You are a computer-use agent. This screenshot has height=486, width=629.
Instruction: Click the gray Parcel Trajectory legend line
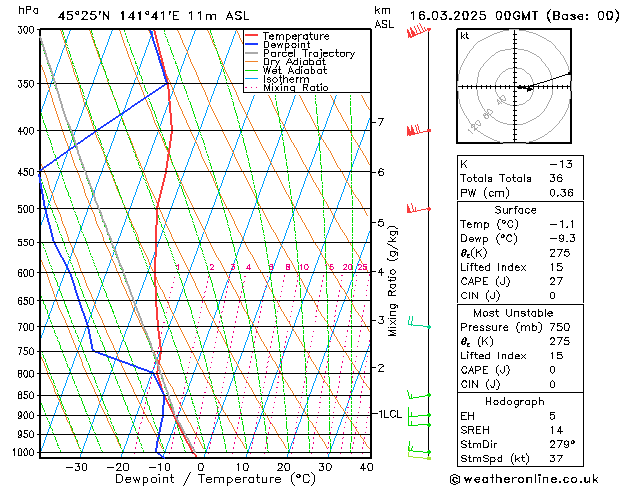pos(251,53)
